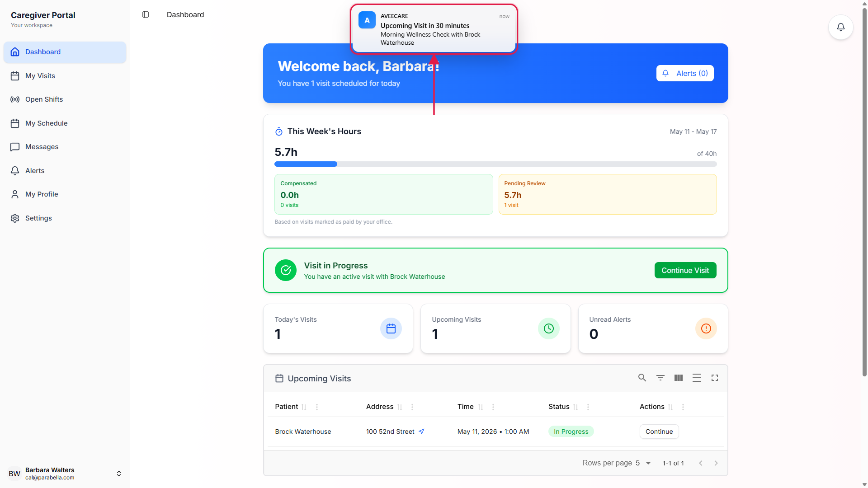The image size is (868, 488).
Task: Open Open Shifts in the sidebar
Action: tap(65, 99)
